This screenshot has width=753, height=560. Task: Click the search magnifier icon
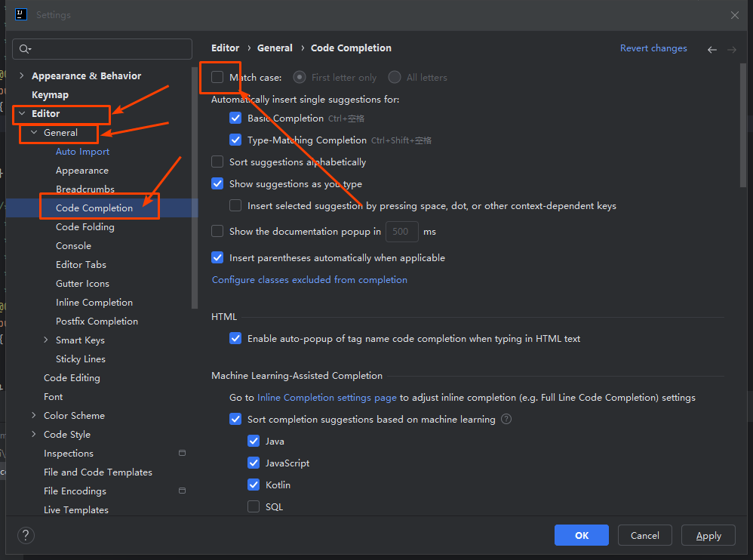(x=25, y=49)
